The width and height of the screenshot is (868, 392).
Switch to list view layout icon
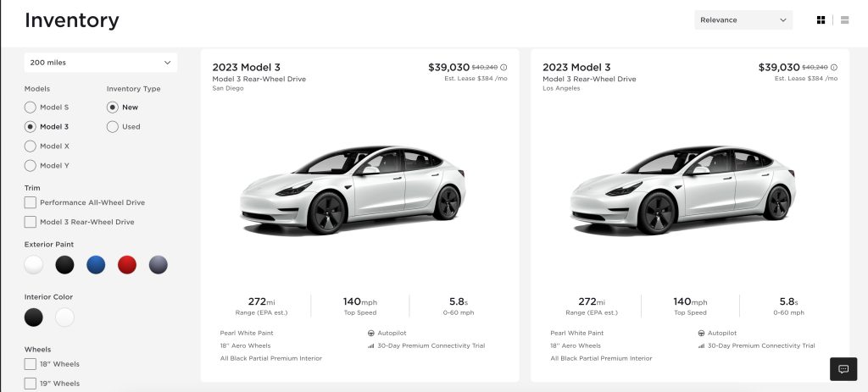pyautogui.click(x=844, y=19)
